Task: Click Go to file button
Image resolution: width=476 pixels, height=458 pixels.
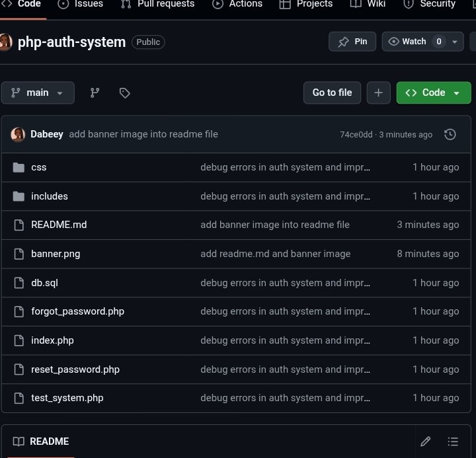Action: tap(332, 93)
